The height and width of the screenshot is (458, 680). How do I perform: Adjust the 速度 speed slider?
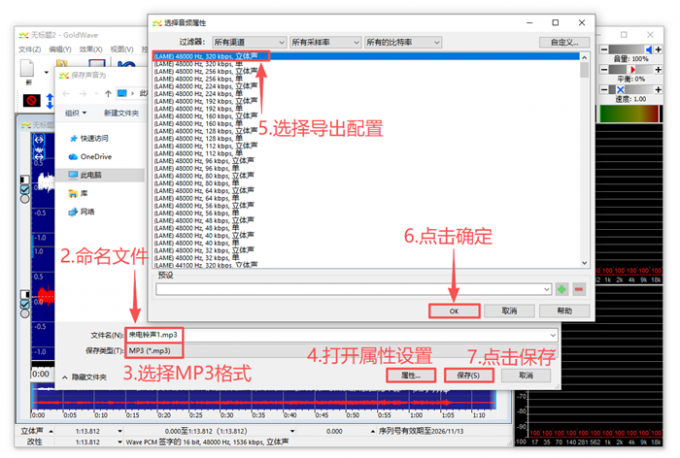[631, 89]
